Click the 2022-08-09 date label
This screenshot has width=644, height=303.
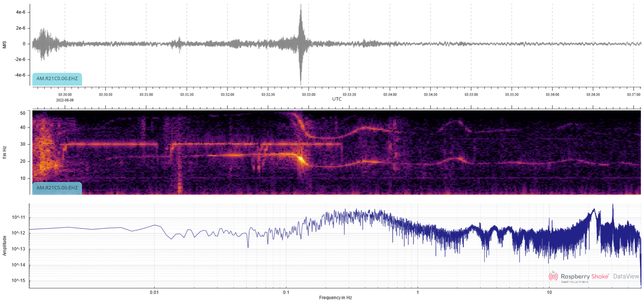pos(65,100)
